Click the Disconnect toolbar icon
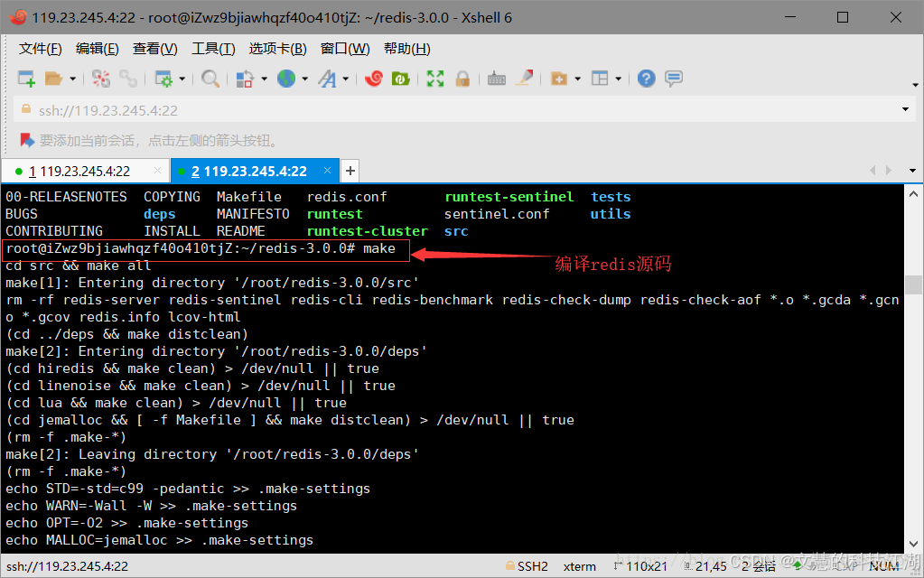 pyautogui.click(x=101, y=79)
